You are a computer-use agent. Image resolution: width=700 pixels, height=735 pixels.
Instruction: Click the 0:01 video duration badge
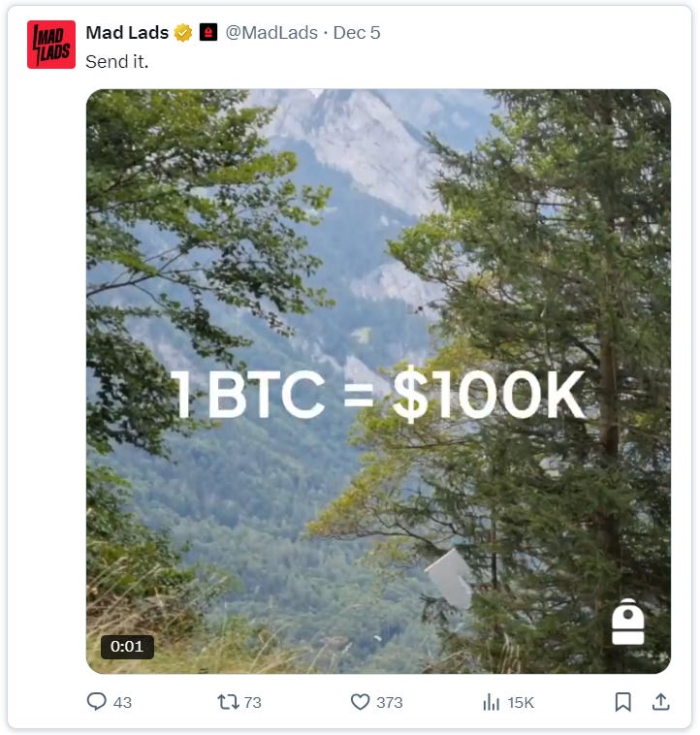(x=127, y=647)
